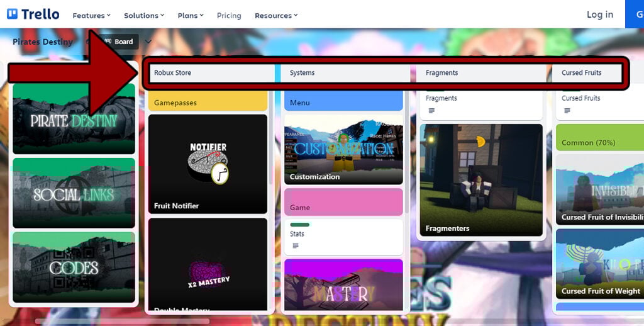This screenshot has width=644, height=326.
Task: Click the Trello logo
Action: coord(33,14)
